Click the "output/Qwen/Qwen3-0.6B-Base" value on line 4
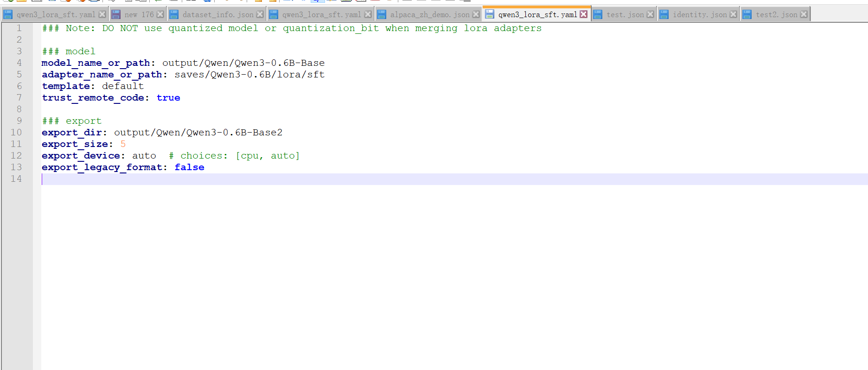The height and width of the screenshot is (370, 868). [243, 63]
